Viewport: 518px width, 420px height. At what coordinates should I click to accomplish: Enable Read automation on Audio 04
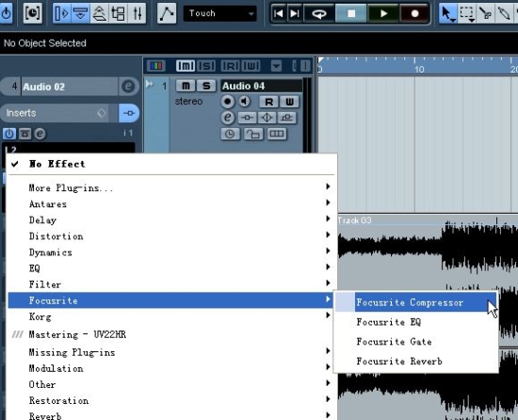click(269, 102)
